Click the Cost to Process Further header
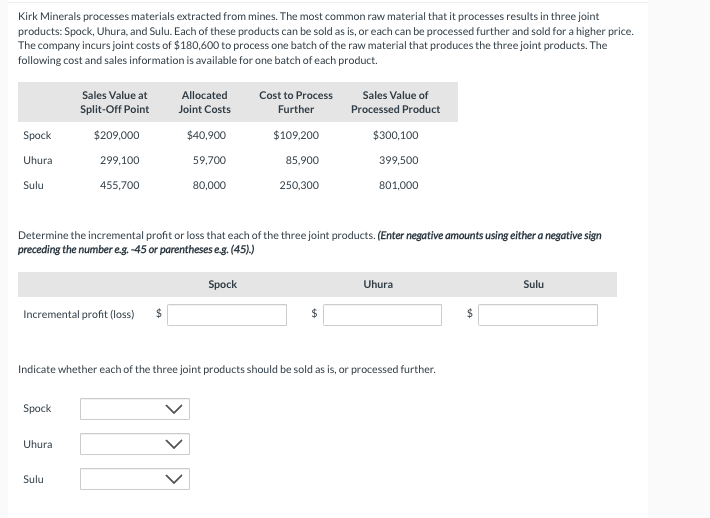710x518 pixels. pos(296,102)
